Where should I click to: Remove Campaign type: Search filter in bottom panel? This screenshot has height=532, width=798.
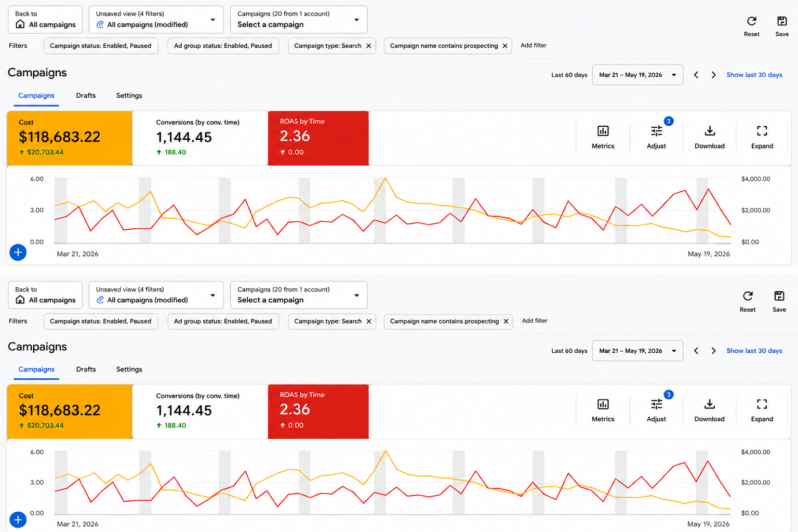[368, 321]
